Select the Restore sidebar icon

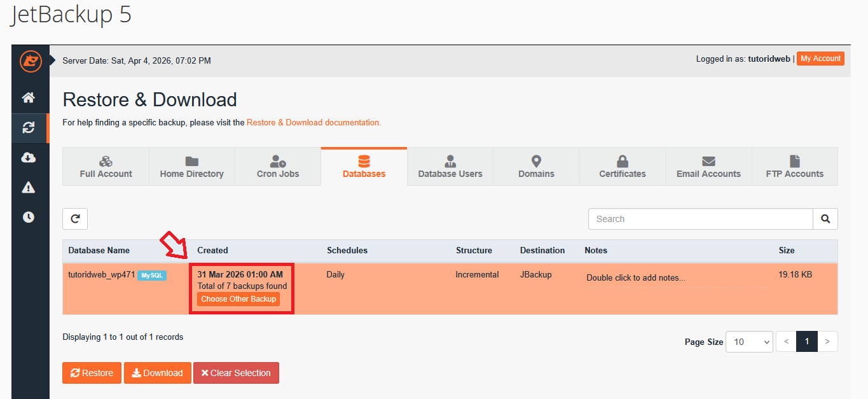click(30, 127)
